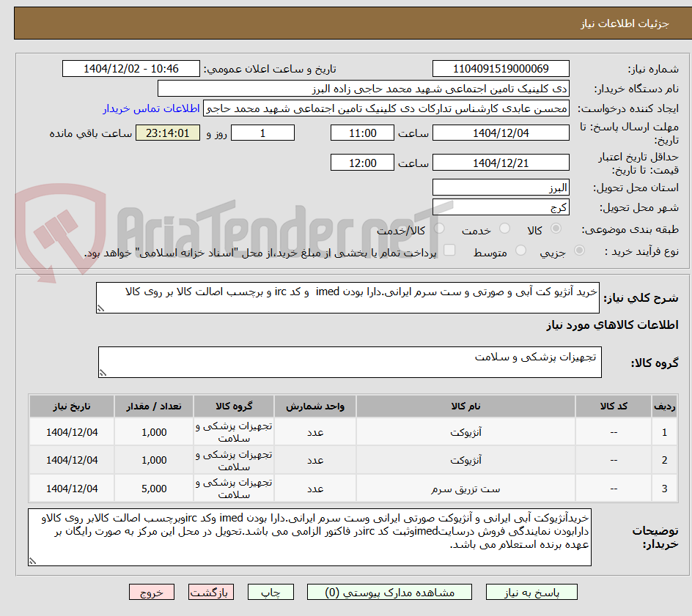Click the goods group textarea
This screenshot has height=616, width=692.
click(350, 362)
